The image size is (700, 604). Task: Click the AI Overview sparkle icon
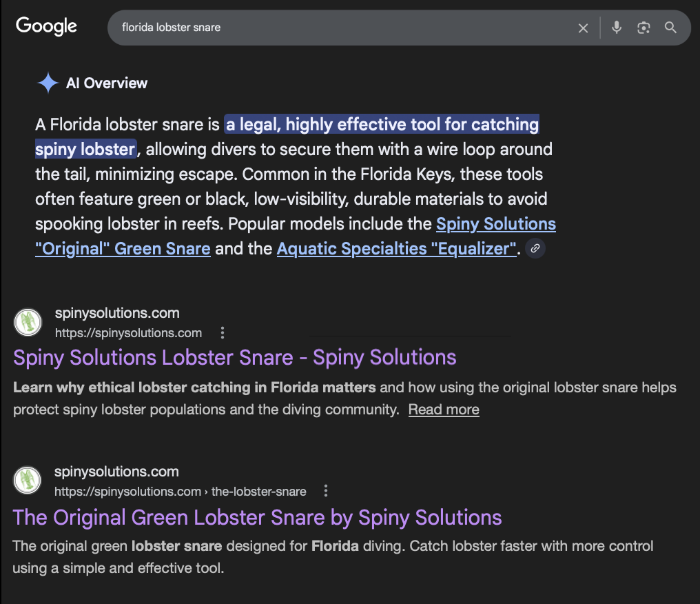click(x=48, y=83)
